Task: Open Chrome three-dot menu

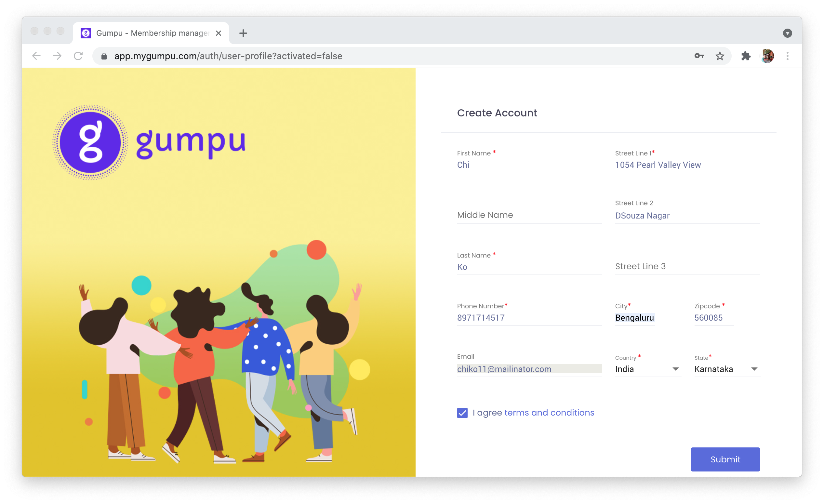Action: 788,56
